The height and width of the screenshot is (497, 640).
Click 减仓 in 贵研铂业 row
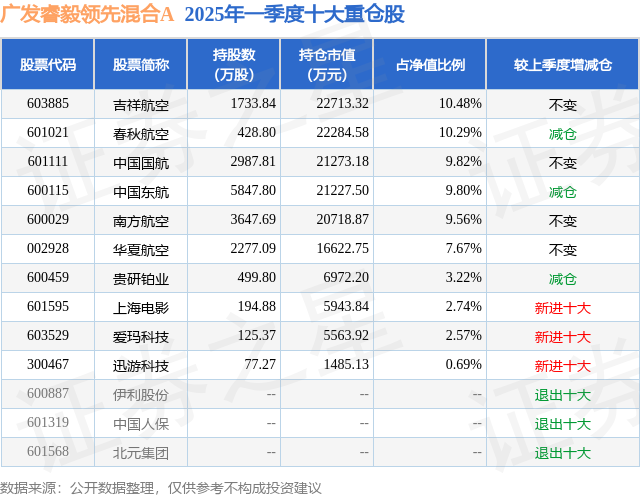tap(563, 279)
